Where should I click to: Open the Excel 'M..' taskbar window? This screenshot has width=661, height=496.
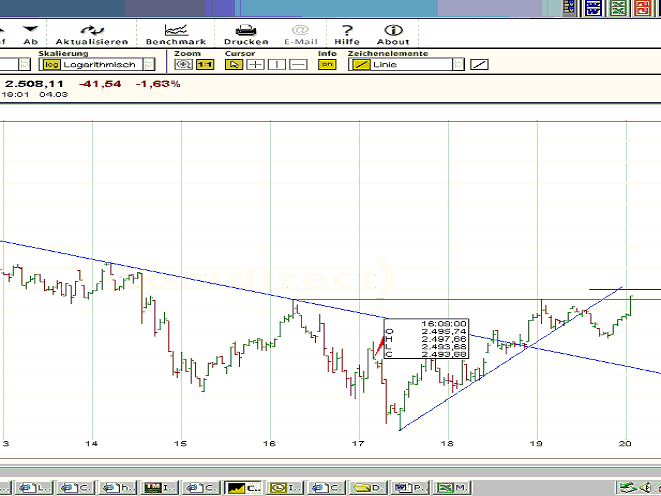coord(452,488)
